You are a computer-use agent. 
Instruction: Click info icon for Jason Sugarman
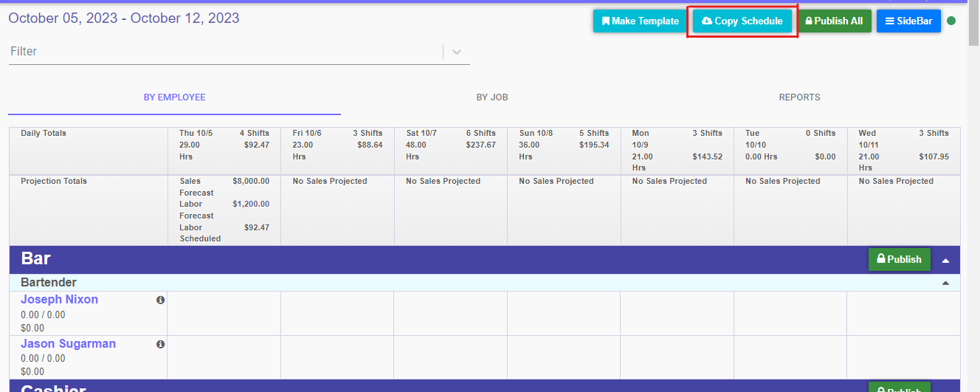pyautogui.click(x=160, y=344)
